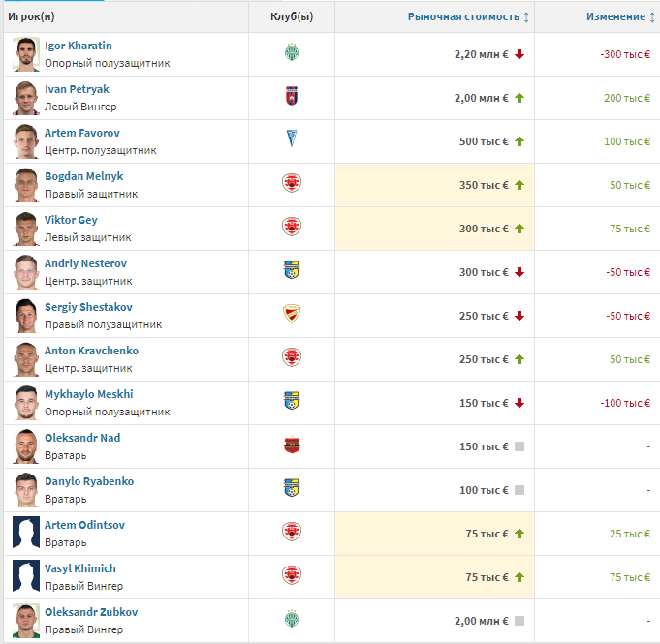Click club badge in Artem Favorov's row
660x644 pixels.
click(x=291, y=141)
